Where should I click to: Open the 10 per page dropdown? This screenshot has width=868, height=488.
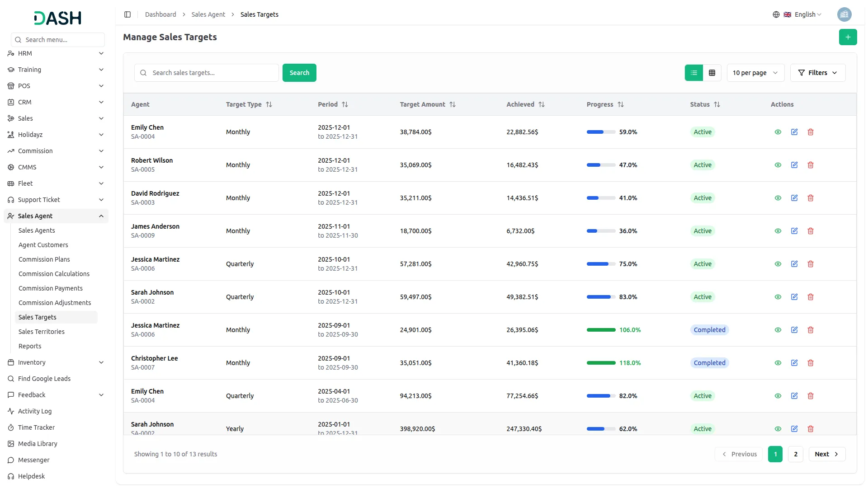tap(755, 73)
